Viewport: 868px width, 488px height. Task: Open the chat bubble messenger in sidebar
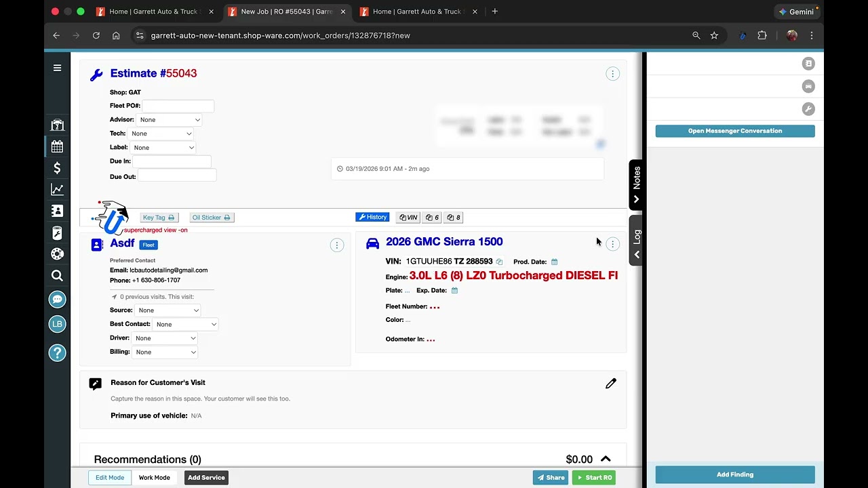[57, 299]
